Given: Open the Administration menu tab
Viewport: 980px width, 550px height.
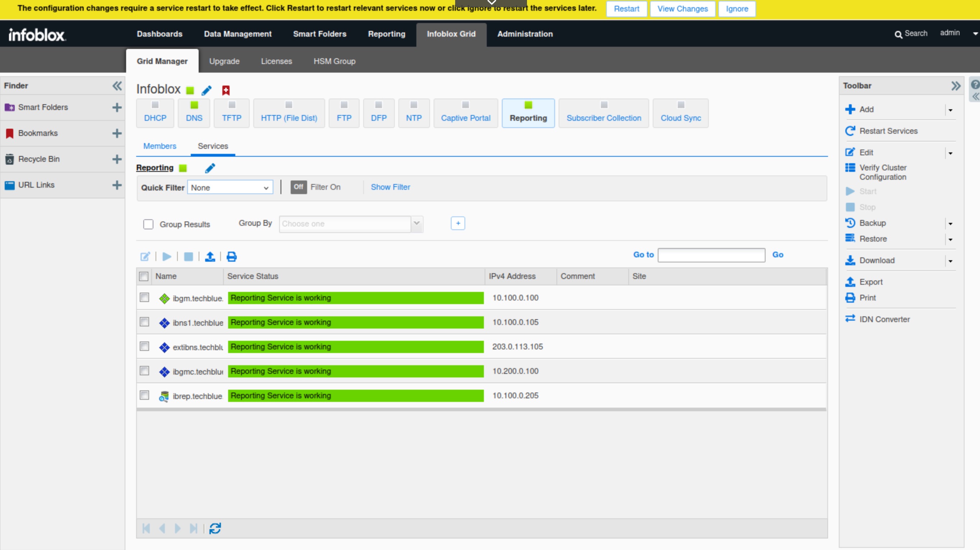Looking at the screenshot, I should coord(524,34).
